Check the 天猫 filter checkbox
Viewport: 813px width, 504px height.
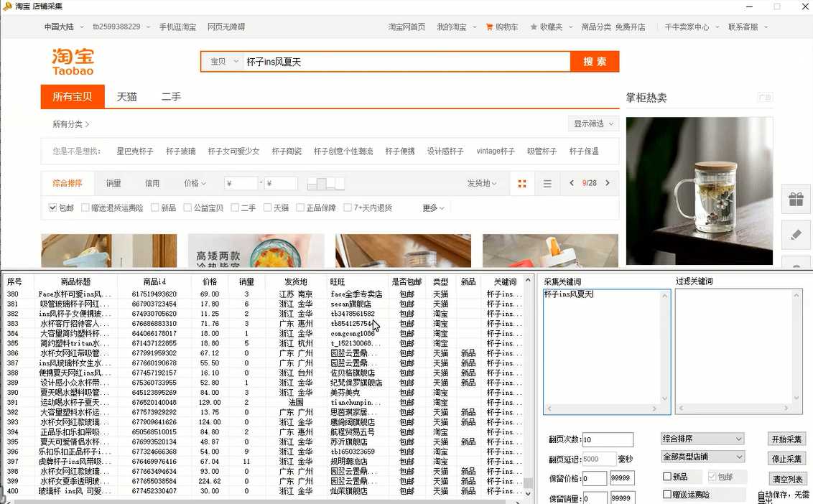tap(267, 207)
